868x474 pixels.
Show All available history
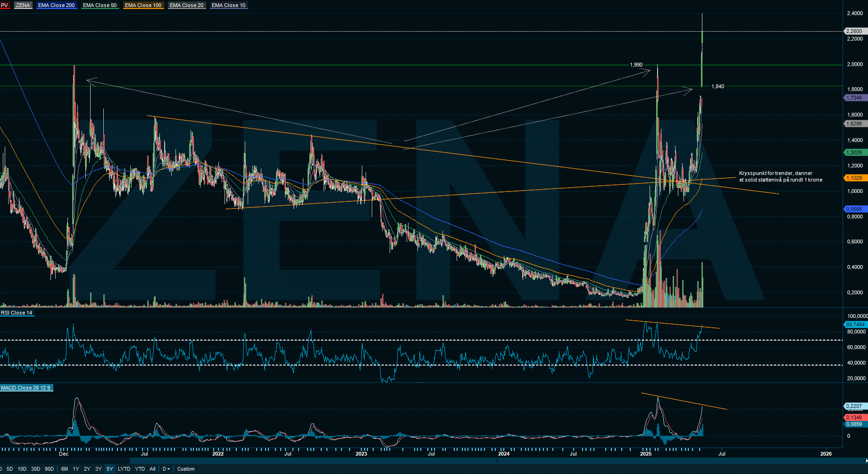[x=152, y=469]
